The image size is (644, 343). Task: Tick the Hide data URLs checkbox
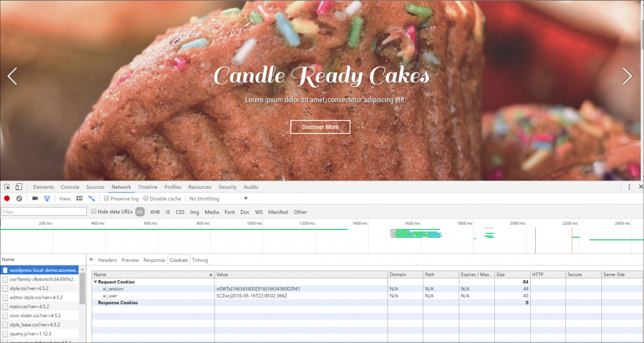coord(94,211)
